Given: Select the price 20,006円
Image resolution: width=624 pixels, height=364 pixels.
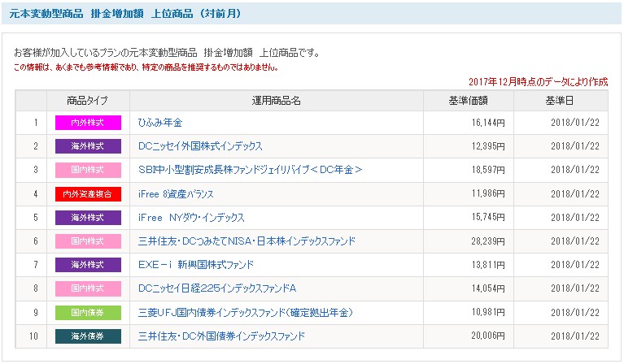Looking at the screenshot, I should (488, 336).
